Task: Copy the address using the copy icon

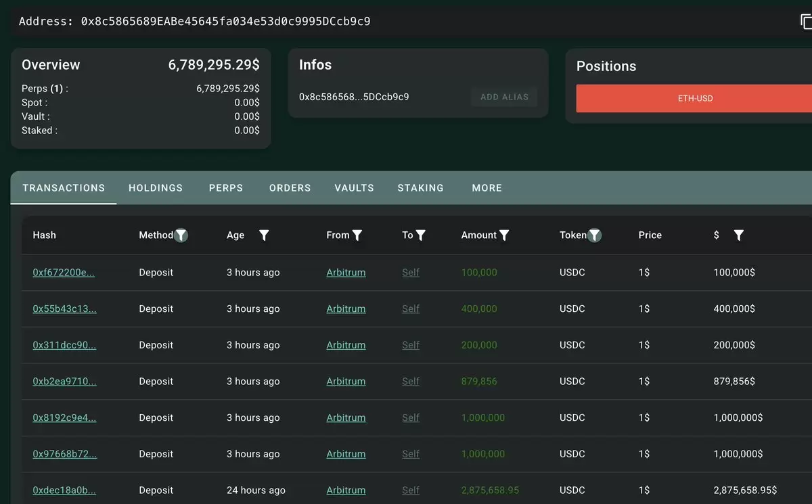Action: [806, 21]
